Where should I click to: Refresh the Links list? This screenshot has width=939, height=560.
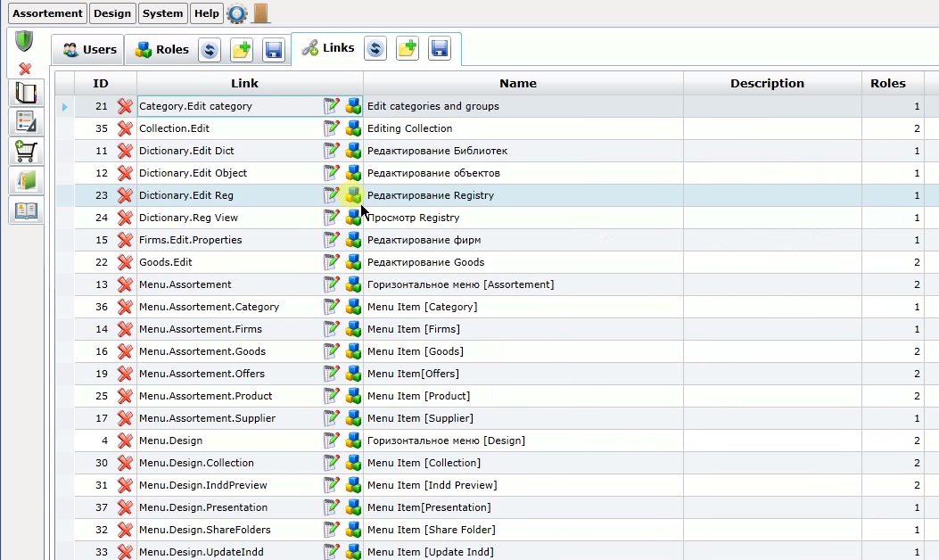tap(375, 48)
